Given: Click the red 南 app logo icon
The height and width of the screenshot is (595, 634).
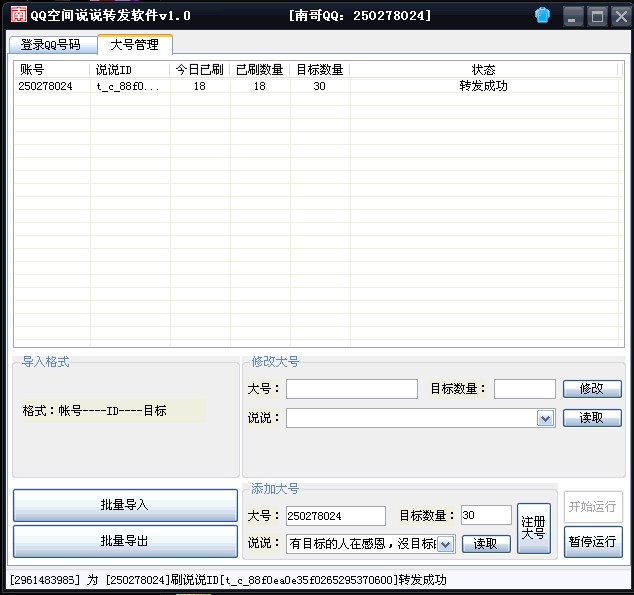Looking at the screenshot, I should pos(19,15).
